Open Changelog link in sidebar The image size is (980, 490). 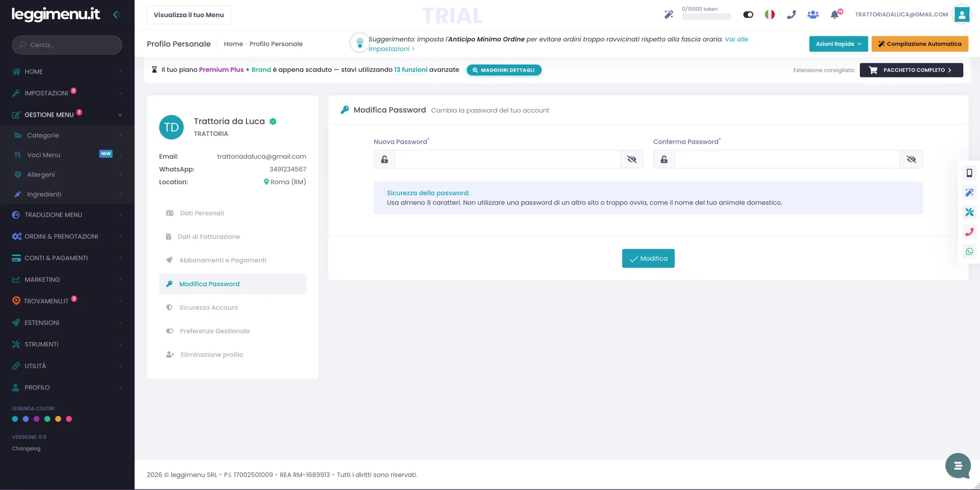point(26,448)
